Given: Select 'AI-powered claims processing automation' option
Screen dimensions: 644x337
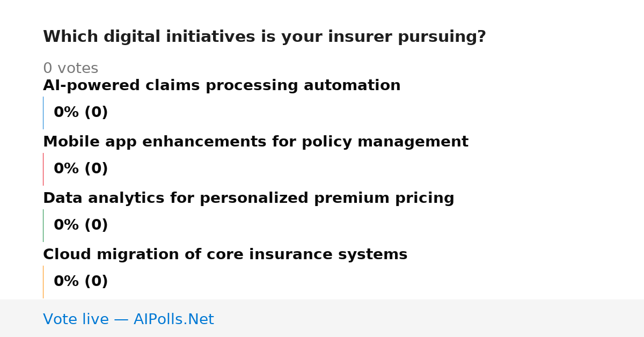Looking at the screenshot, I should (222, 86).
